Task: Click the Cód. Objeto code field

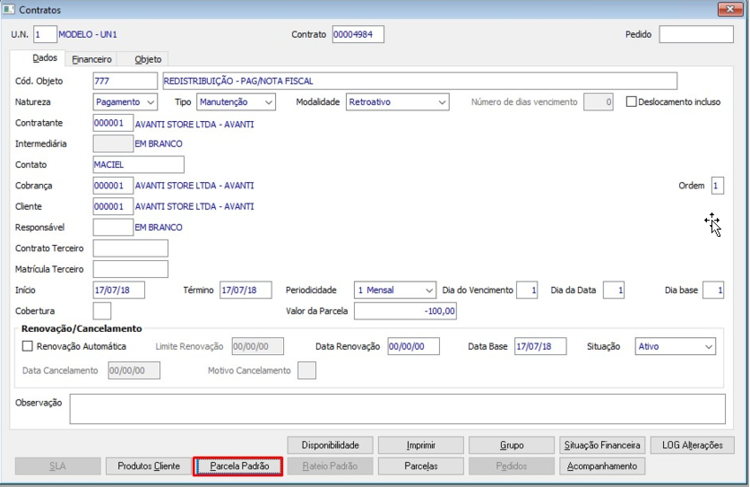Action: 125,81
